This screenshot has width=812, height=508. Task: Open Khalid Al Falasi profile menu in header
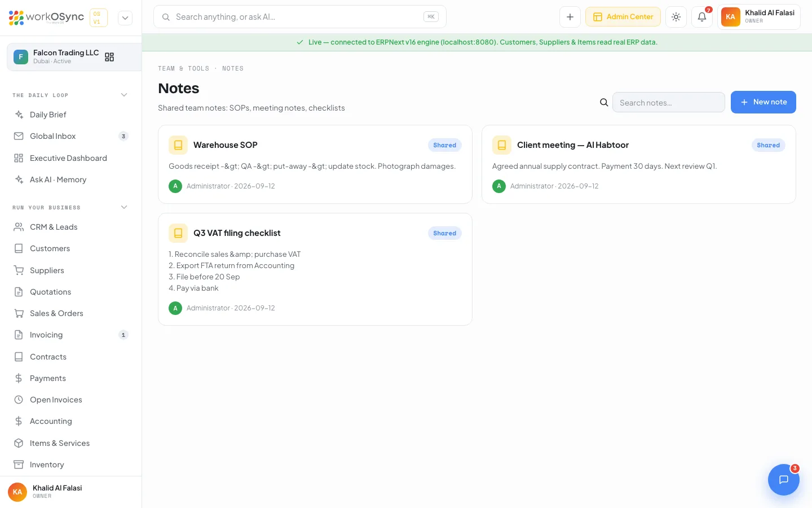pos(758,17)
